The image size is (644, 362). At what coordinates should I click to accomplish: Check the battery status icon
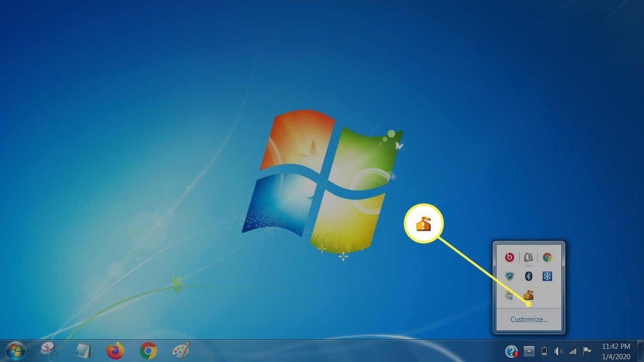coord(544,351)
